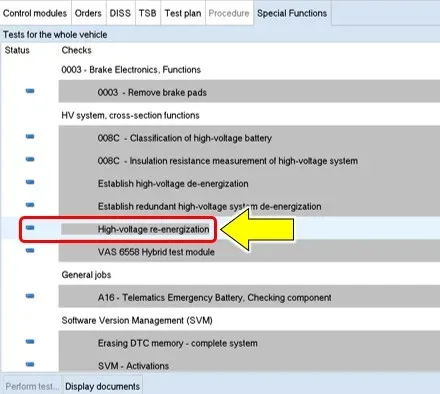Click HV system, cross-section functions heading
Viewport: 440px width, 394px height.
pyautogui.click(x=130, y=115)
